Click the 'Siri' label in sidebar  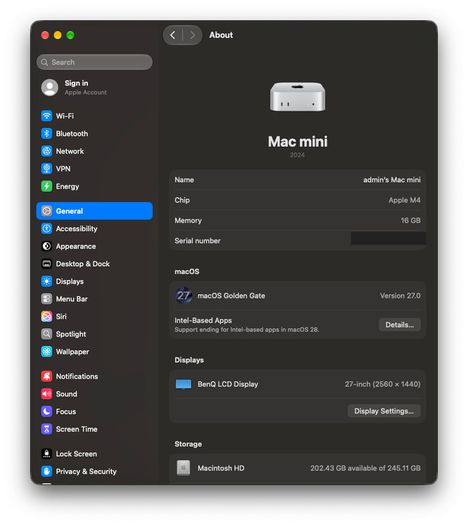(61, 316)
